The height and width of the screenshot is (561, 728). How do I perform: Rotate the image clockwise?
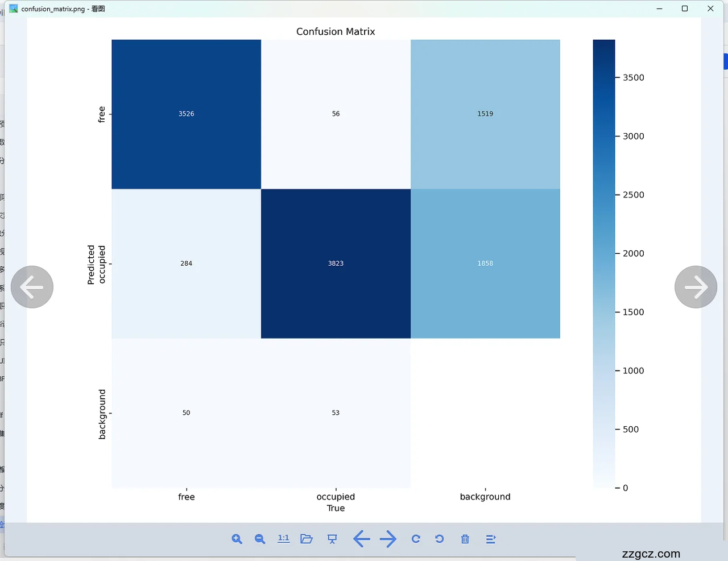416,539
